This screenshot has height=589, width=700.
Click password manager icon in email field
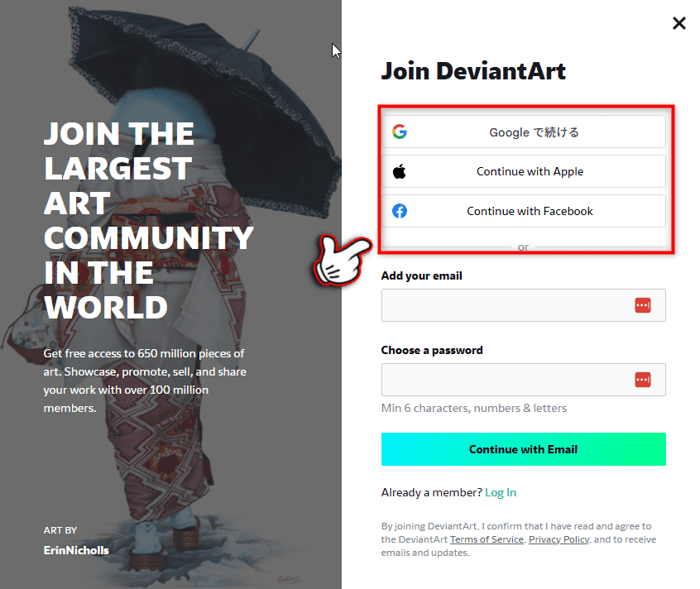[643, 305]
